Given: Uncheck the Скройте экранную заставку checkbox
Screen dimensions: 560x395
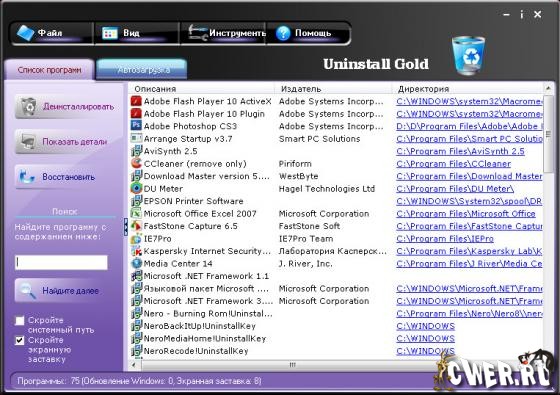Looking at the screenshot, I should 20,340.
